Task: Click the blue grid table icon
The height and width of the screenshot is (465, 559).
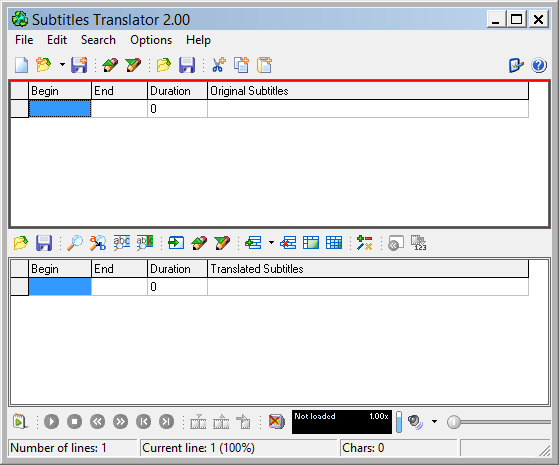Action: pyautogui.click(x=334, y=243)
